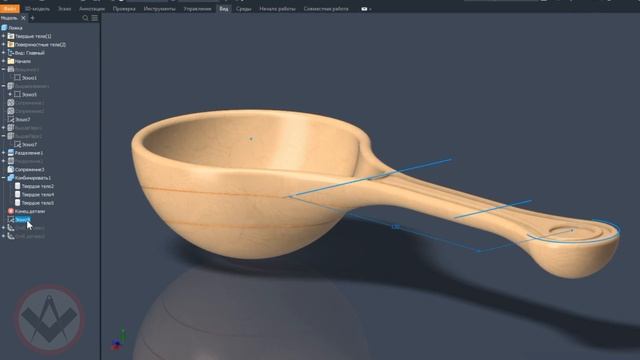Screen dimensions: 640x360
Task: Click the 130 dimension in the viewport
Action: 396,227
